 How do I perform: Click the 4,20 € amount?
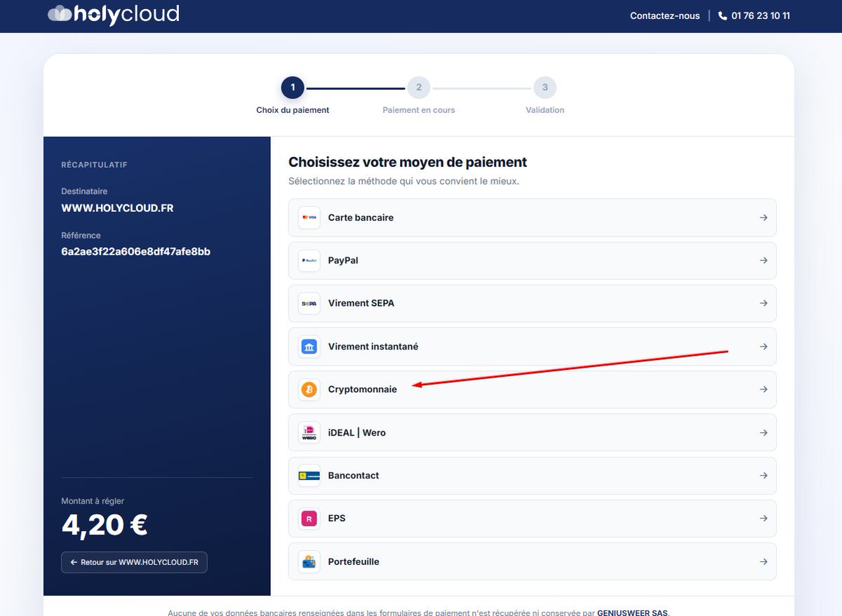coord(105,525)
